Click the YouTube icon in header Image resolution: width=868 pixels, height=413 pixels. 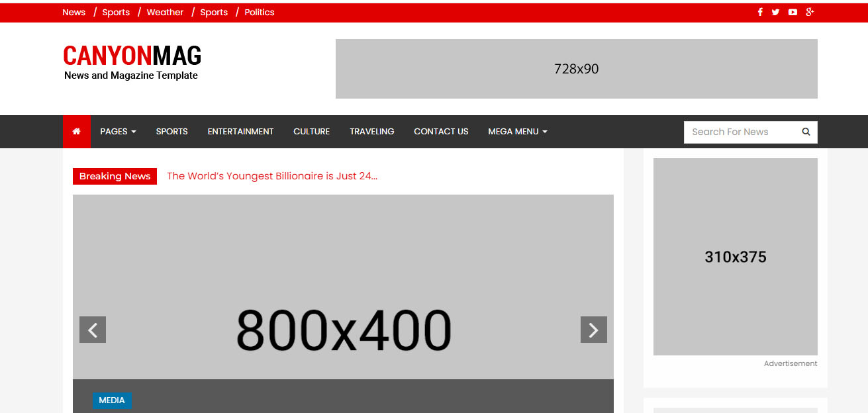click(x=793, y=12)
